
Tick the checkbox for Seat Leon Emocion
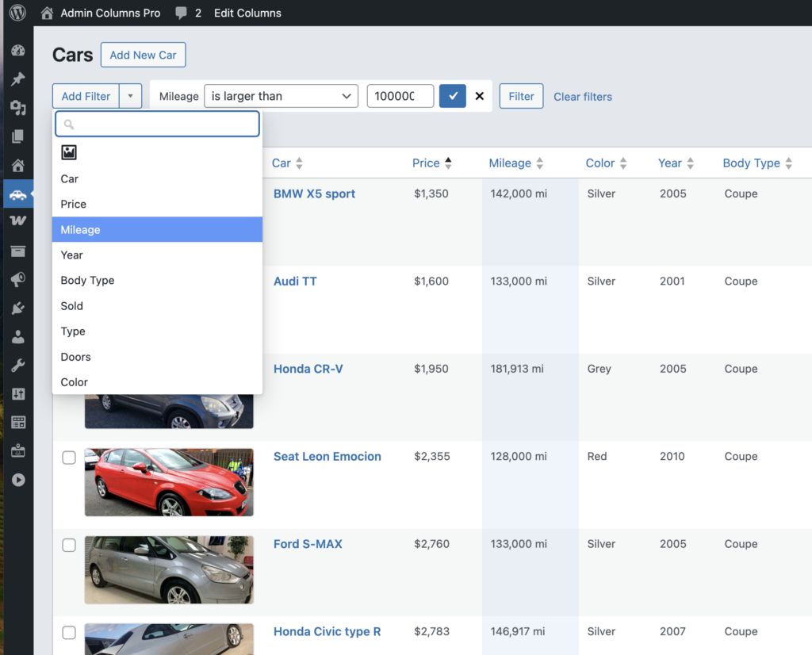[69, 458]
